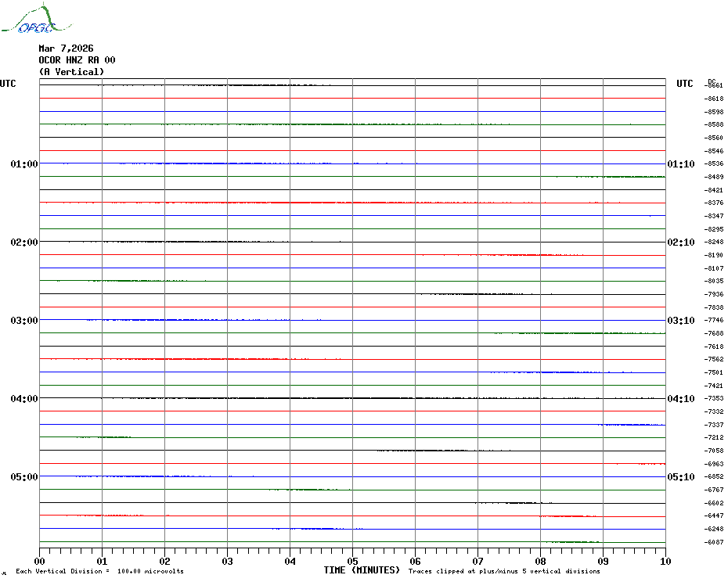Click the left 01:00 UTC hour label
This screenshot has height=582, width=728.
(x=24, y=164)
